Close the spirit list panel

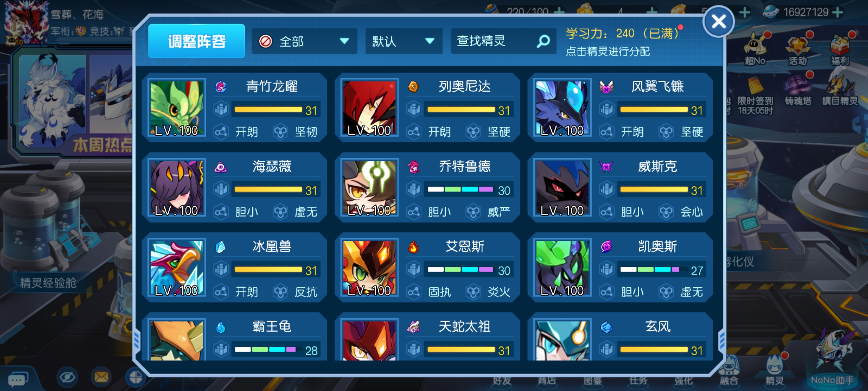[718, 22]
